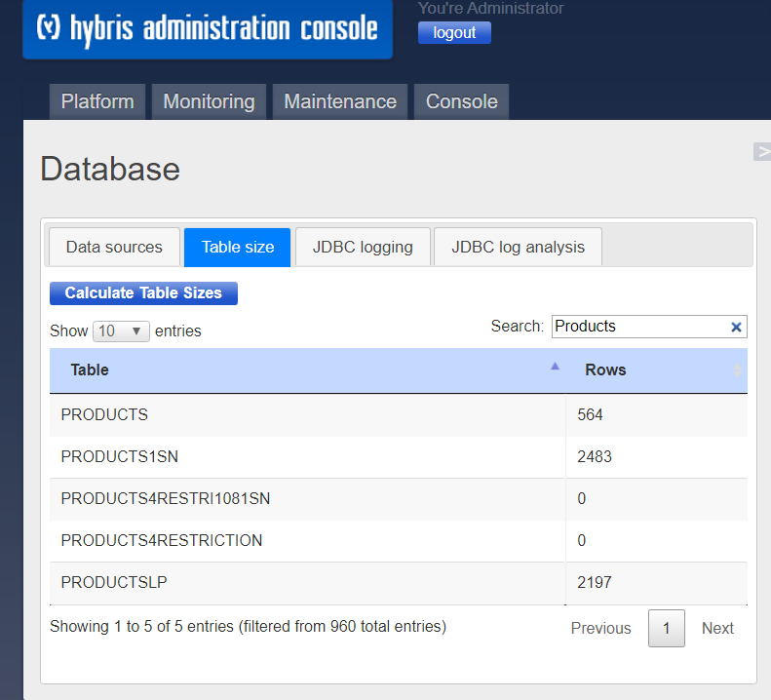Open the Platform menu
Image resolution: width=771 pixels, height=700 pixels.
(x=97, y=101)
